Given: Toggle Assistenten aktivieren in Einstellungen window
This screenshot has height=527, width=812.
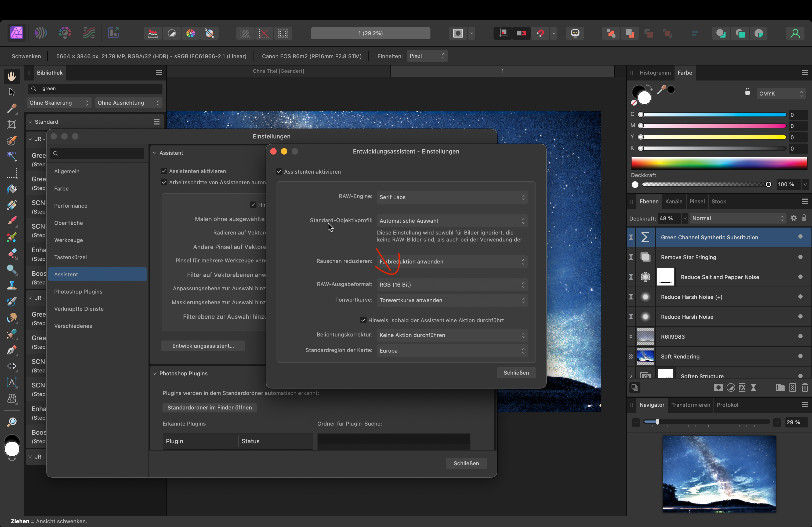Looking at the screenshot, I should [x=164, y=171].
